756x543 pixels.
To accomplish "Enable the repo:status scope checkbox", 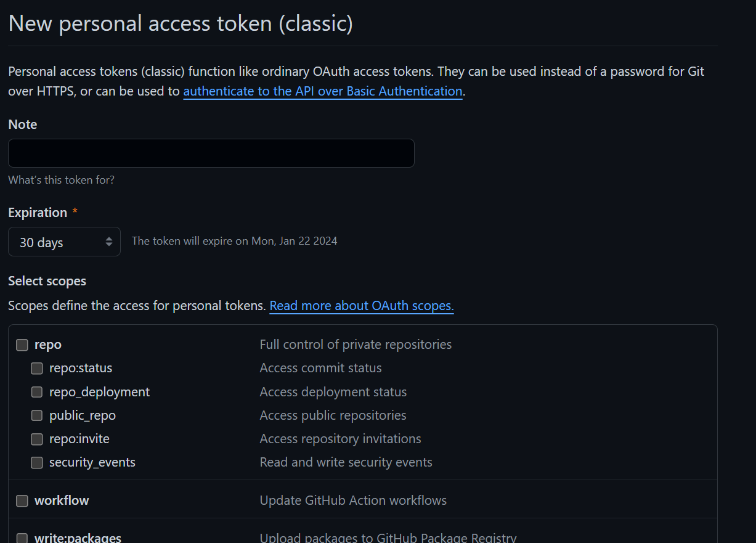I will pyautogui.click(x=37, y=369).
